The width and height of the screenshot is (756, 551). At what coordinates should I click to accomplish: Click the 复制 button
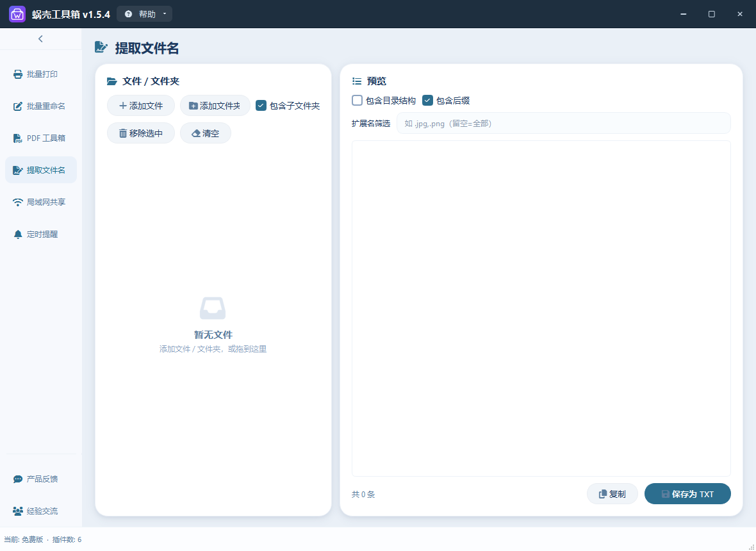(x=612, y=493)
